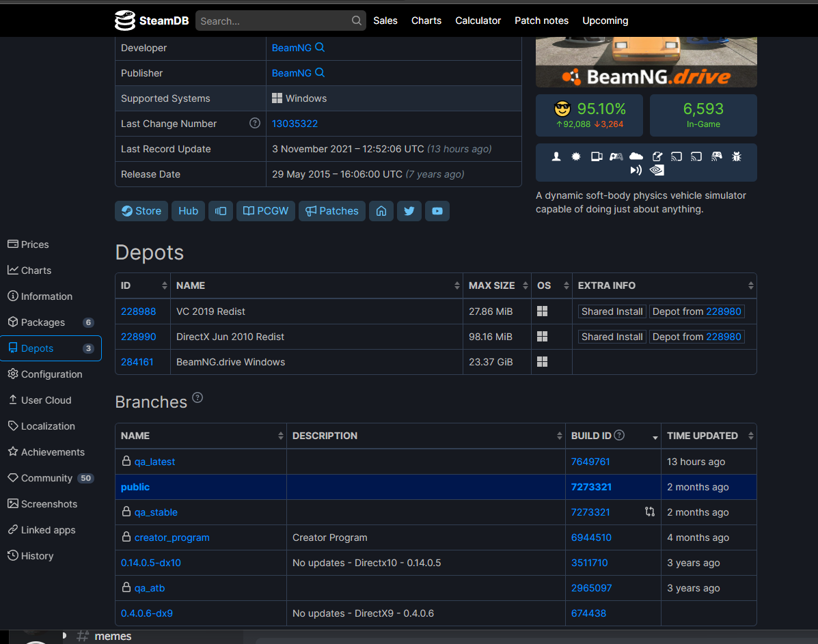
Task: Click Windows OS icon in BeamNG.drive Windows row
Action: (542, 361)
